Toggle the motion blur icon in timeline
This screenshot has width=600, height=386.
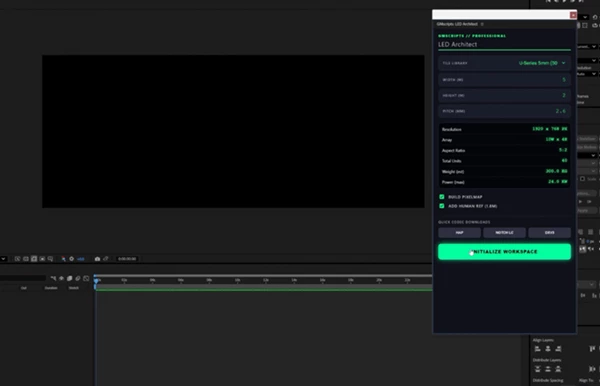pos(78,278)
